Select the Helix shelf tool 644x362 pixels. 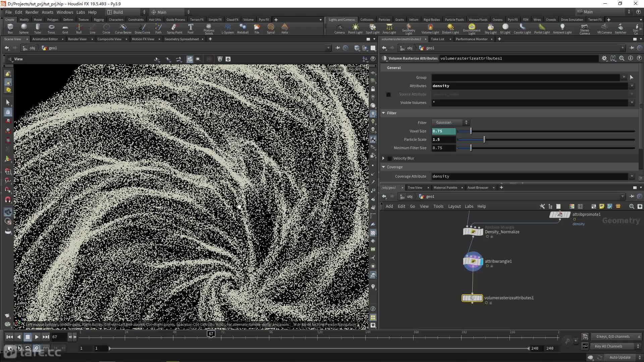(285, 29)
